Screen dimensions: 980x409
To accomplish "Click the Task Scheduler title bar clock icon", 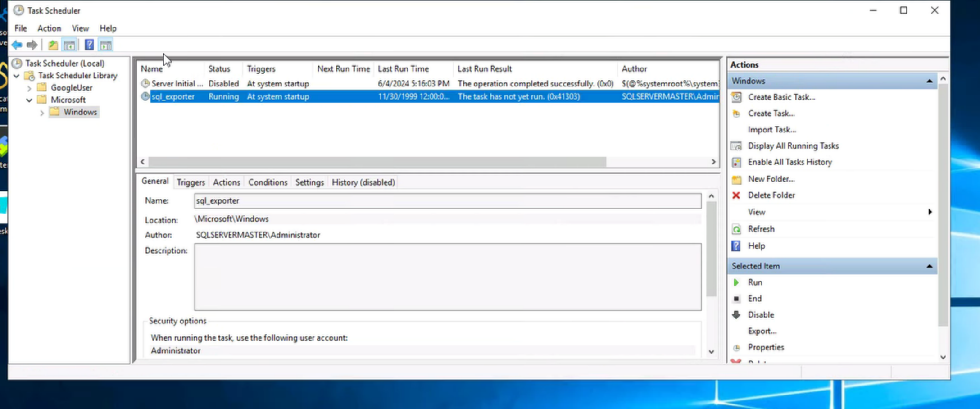I will (18, 10).
